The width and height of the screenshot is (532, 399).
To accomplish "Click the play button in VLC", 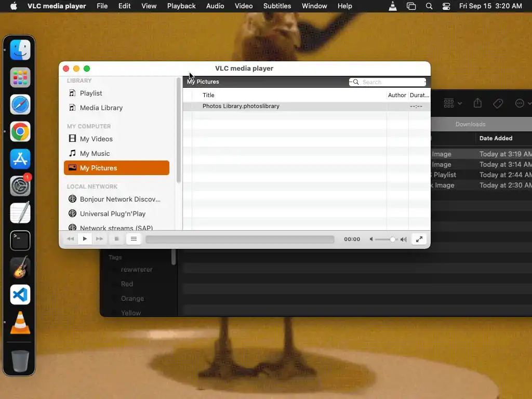I will [85, 239].
